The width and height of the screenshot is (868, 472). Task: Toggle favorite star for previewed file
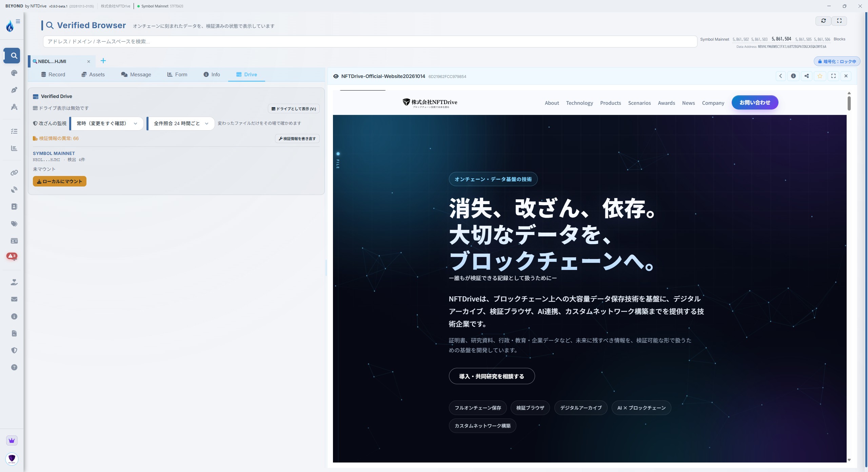coord(820,76)
